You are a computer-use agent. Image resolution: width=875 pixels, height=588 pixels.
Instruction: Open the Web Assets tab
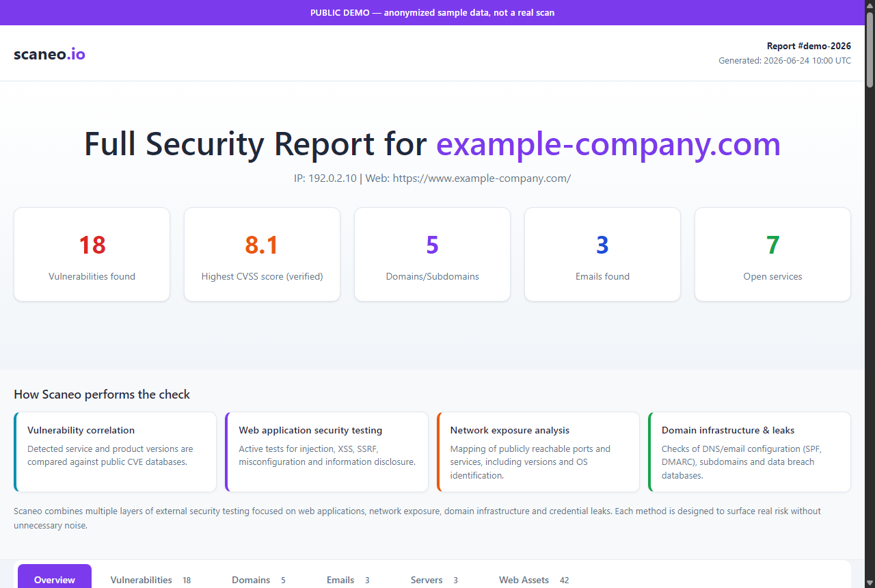coord(534,580)
